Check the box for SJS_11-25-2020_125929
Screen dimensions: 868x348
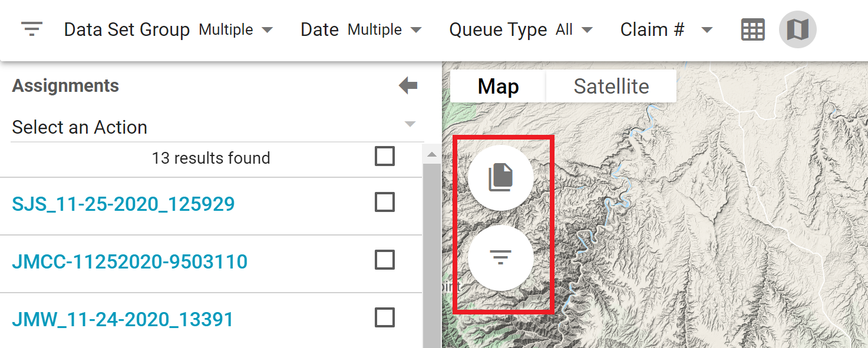coord(385,202)
